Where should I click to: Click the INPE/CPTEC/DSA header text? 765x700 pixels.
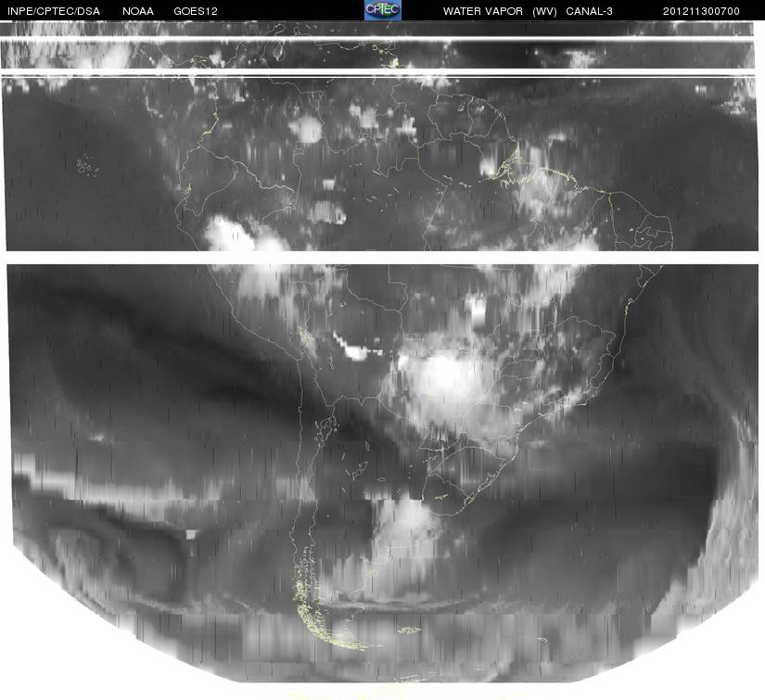click(x=54, y=11)
